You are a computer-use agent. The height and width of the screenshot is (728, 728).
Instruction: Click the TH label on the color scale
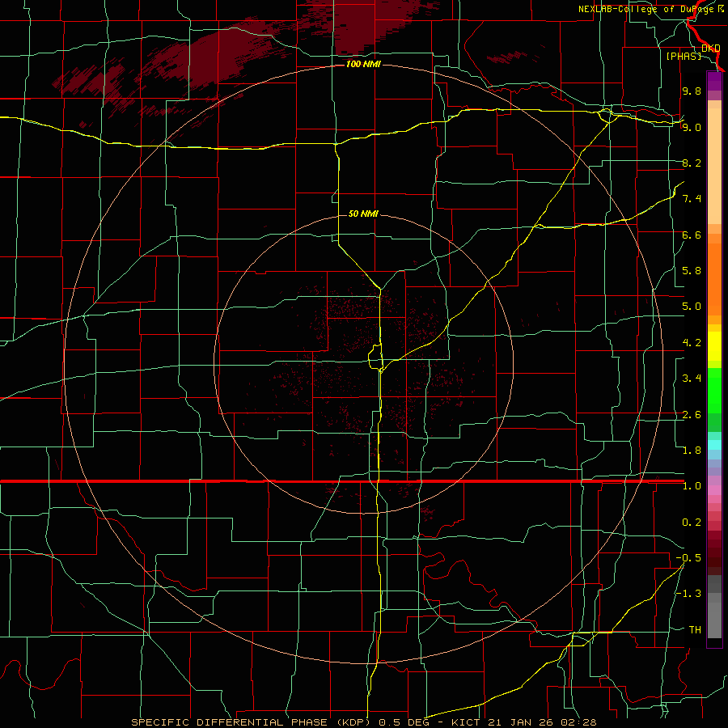tap(695, 630)
